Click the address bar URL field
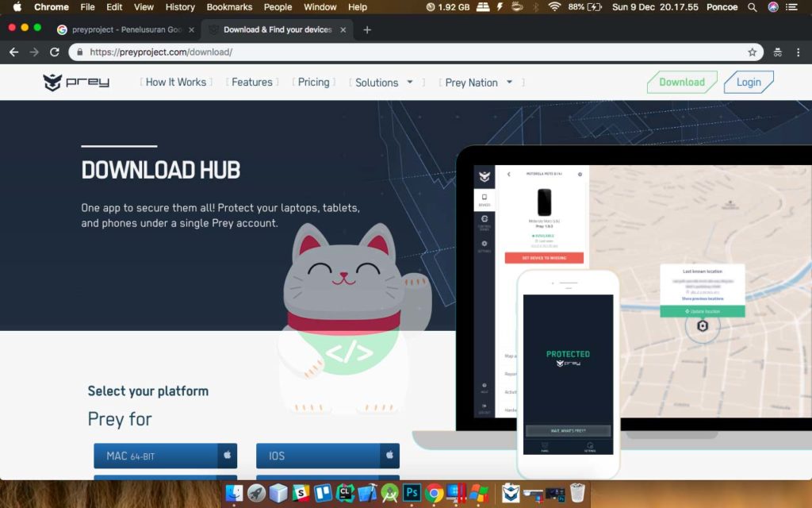This screenshot has width=812, height=508. 396,52
